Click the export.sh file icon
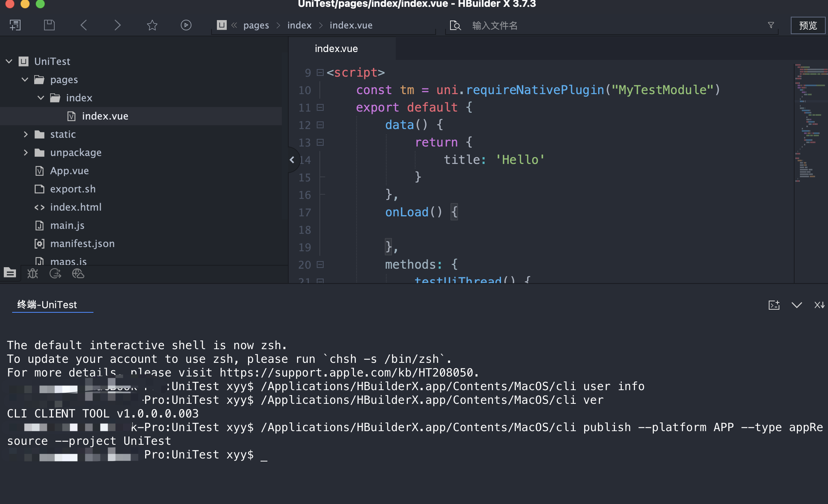828x504 pixels. click(x=40, y=189)
